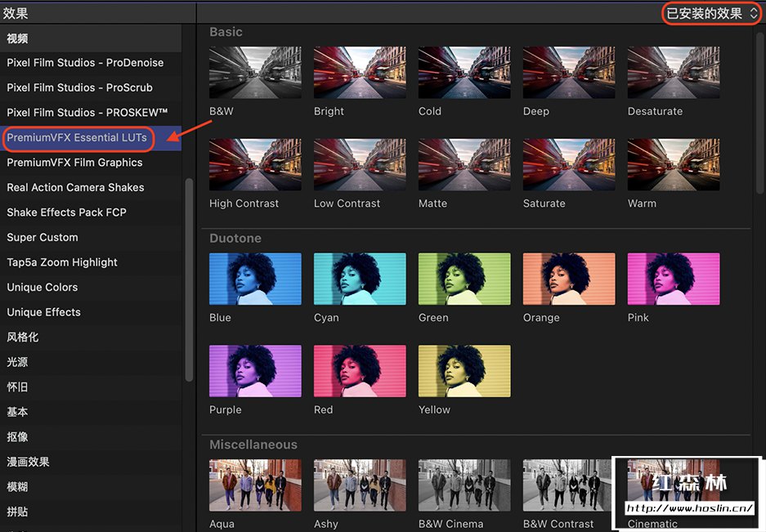Viewport: 766px width, 532px height.
Task: Select PremiumVFX Essential LUTs category
Action: pos(78,137)
